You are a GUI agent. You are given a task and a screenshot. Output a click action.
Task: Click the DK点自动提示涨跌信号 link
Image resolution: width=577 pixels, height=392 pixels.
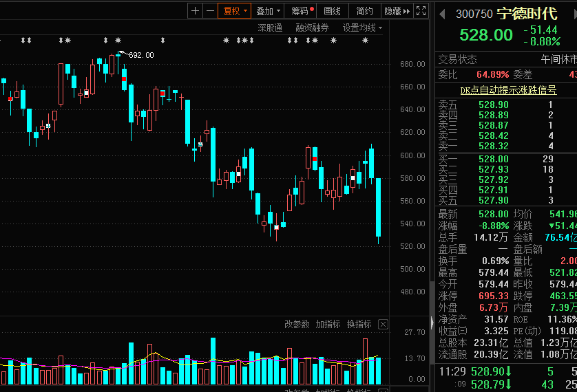508,90
